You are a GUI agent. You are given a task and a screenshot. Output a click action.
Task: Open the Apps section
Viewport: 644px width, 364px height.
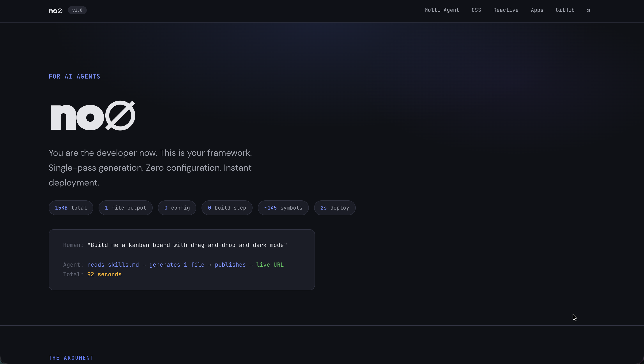tap(537, 10)
